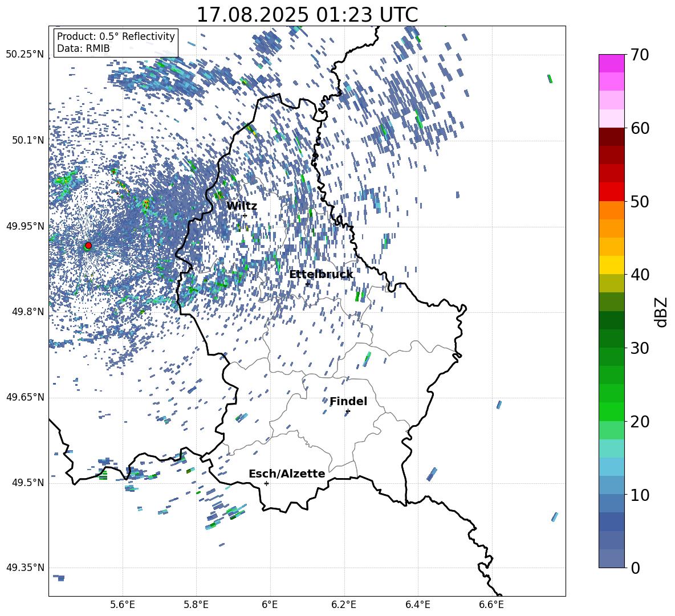Click the Data: RMIB text
Image resolution: width=675 pixels, height=616 pixels.
(83, 48)
